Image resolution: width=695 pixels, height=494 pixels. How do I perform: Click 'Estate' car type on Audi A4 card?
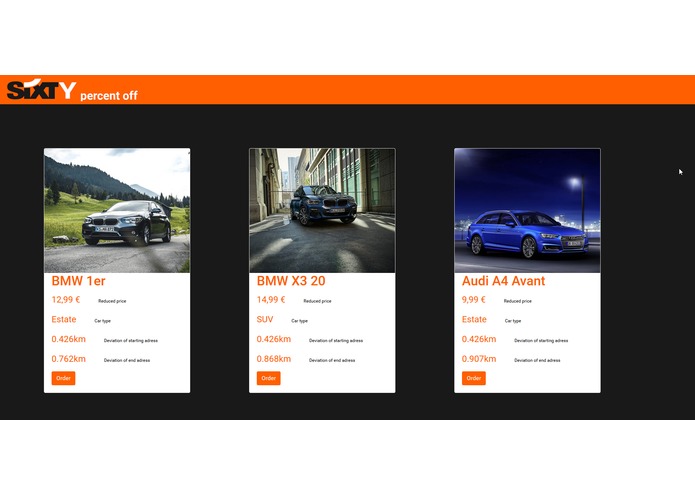474,319
